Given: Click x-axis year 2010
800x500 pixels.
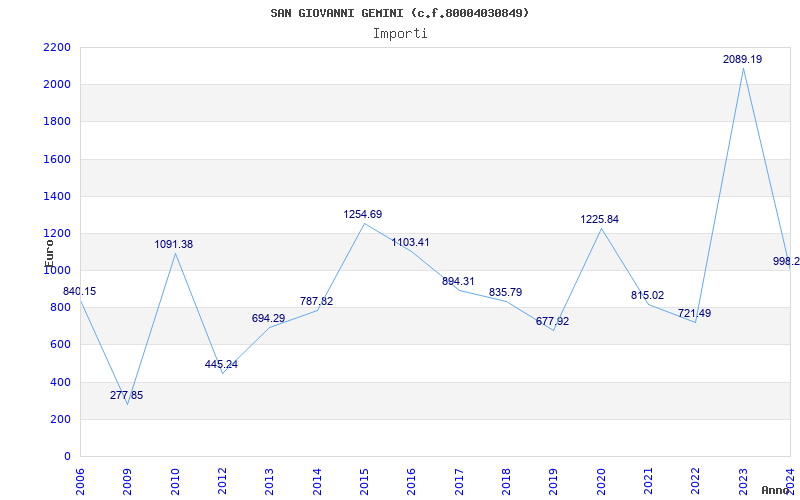Looking at the screenshot, I should pos(175,482).
